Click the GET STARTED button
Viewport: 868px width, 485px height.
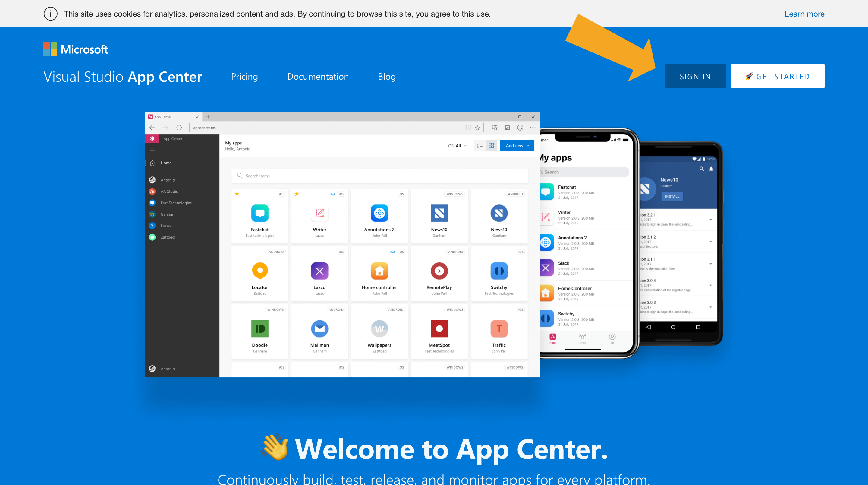point(777,76)
